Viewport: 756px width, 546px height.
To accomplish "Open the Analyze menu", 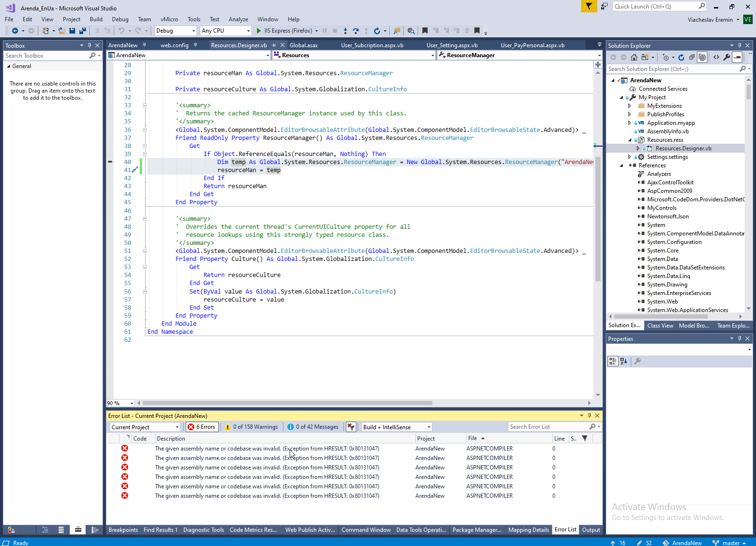I will [238, 19].
